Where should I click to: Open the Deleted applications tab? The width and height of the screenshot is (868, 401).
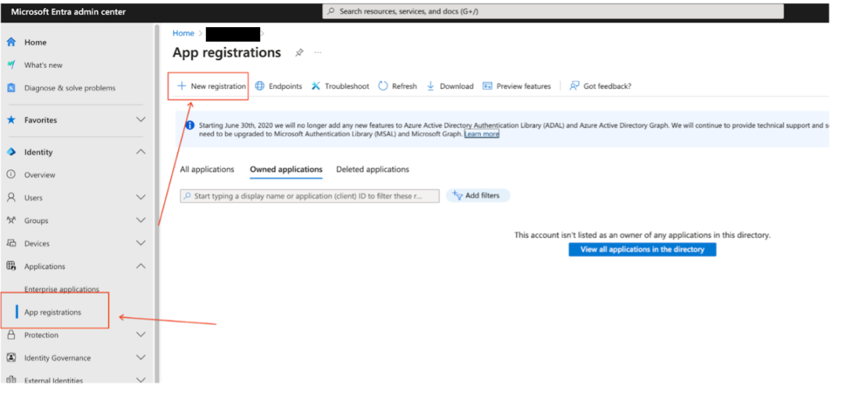pyautogui.click(x=372, y=169)
